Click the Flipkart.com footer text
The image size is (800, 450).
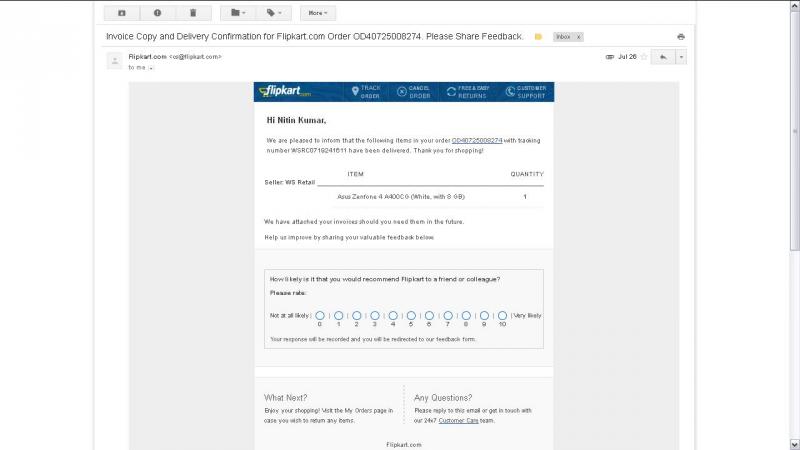click(404, 445)
